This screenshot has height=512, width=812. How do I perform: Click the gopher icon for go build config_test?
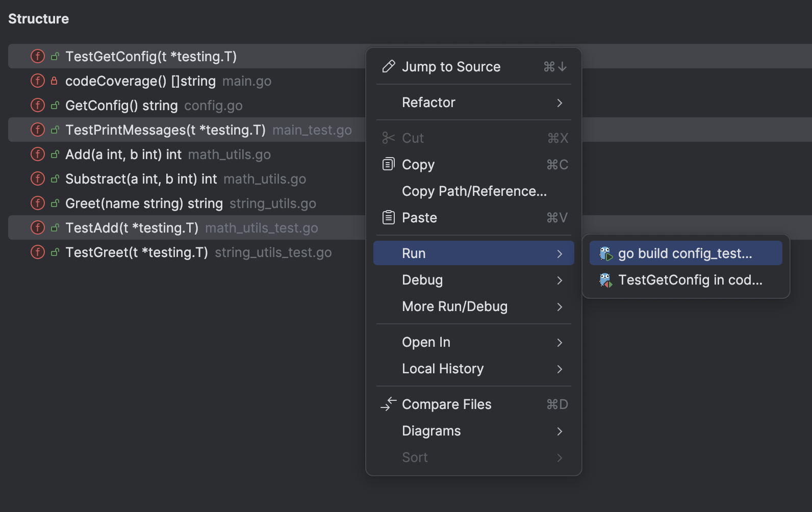click(605, 253)
